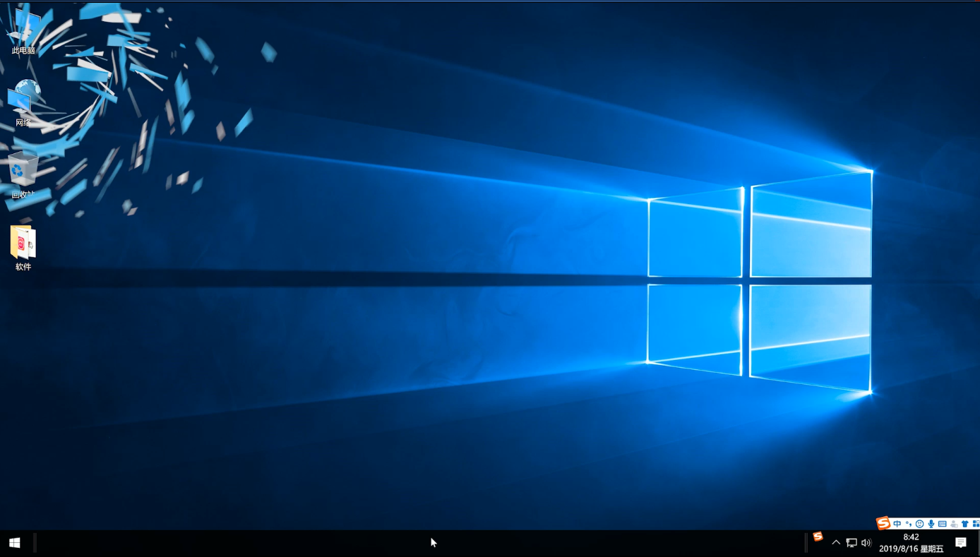Open the volume speaker control
The width and height of the screenshot is (980, 557).
tap(866, 543)
